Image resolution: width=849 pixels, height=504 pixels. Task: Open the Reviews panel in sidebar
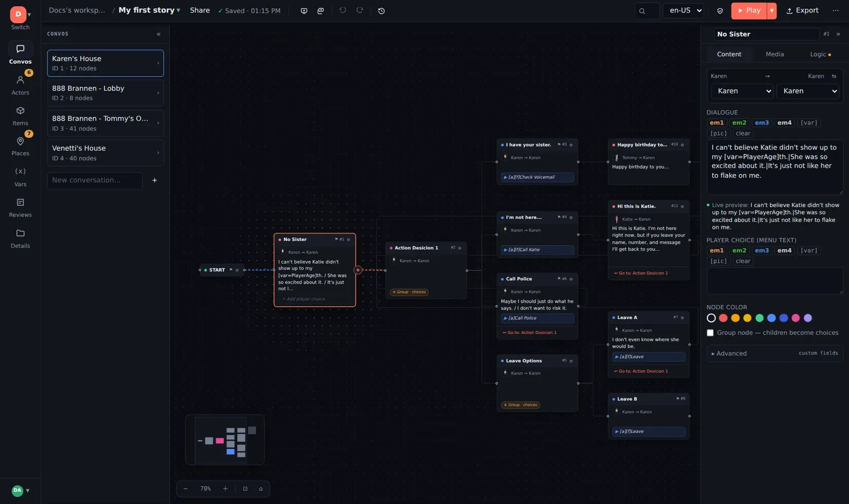pos(20,207)
